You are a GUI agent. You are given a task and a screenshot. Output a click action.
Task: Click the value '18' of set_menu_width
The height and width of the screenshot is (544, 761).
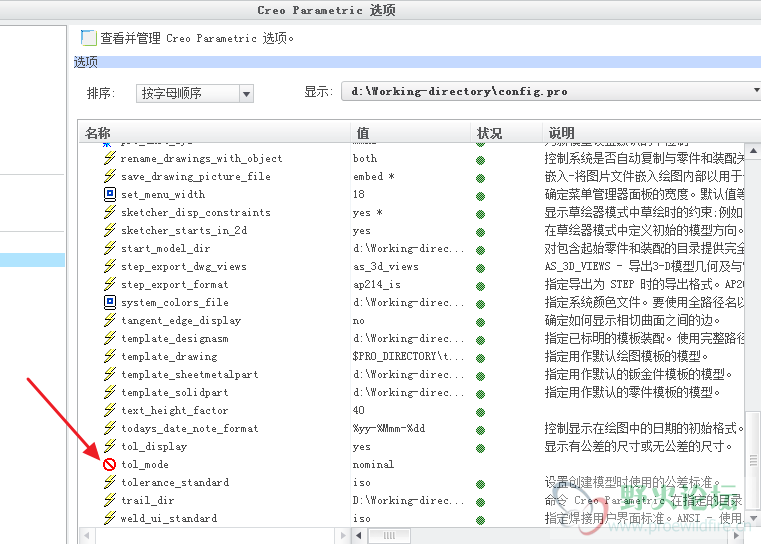pos(359,194)
